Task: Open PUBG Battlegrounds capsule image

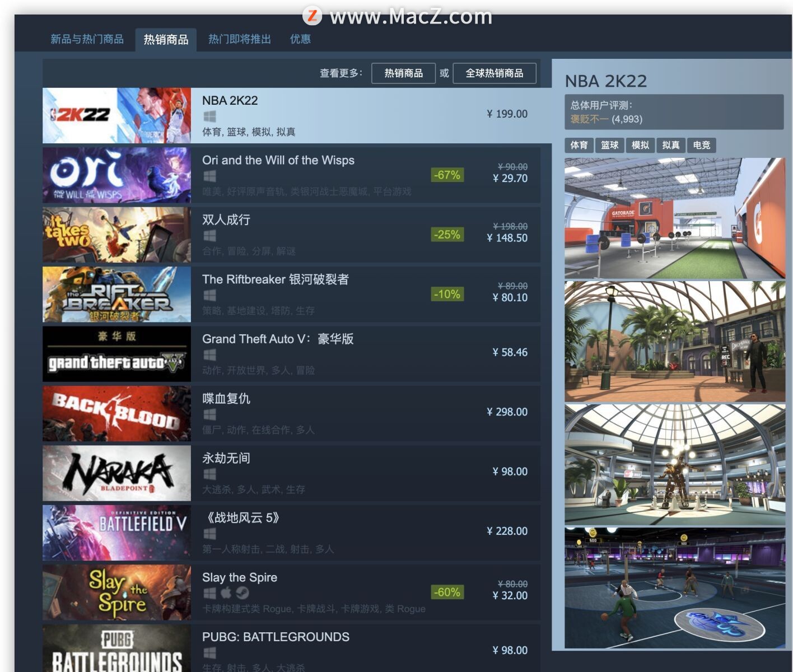Action: click(116, 648)
